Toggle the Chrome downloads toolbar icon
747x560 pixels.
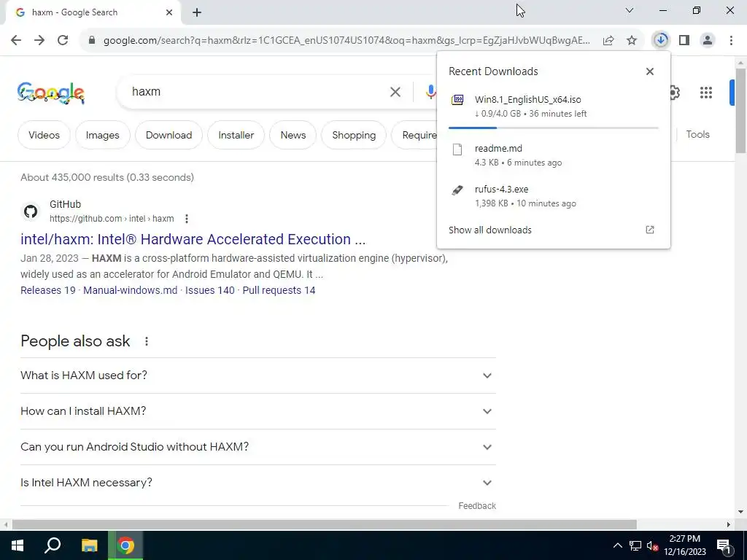[x=661, y=41]
